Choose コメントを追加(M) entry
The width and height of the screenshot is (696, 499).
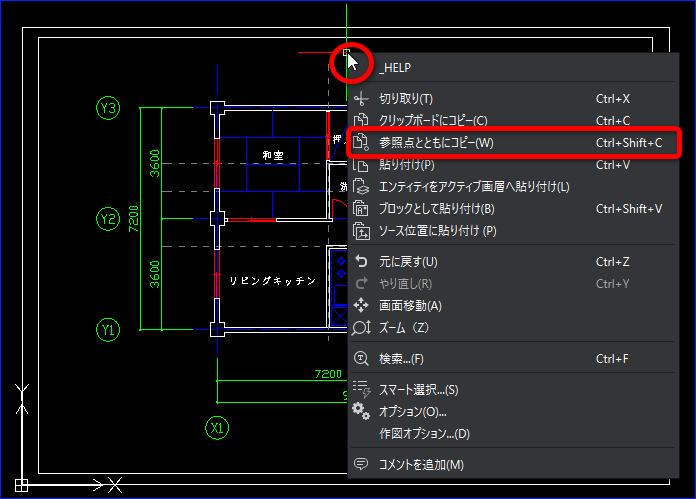pyautogui.click(x=513, y=464)
